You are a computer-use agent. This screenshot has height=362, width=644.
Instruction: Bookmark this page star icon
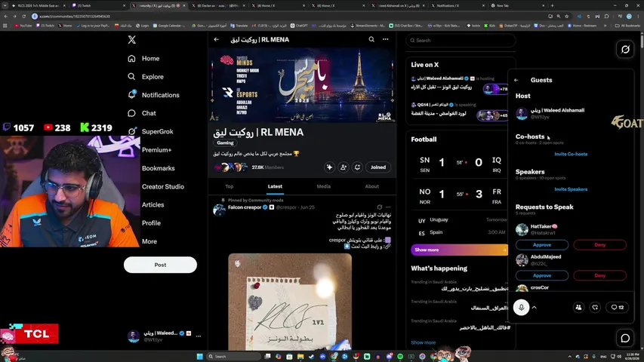(x=567, y=17)
